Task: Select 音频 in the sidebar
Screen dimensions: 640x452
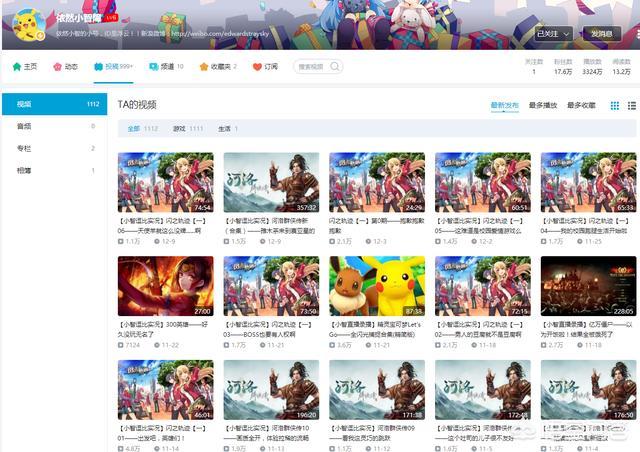Action: click(55, 126)
